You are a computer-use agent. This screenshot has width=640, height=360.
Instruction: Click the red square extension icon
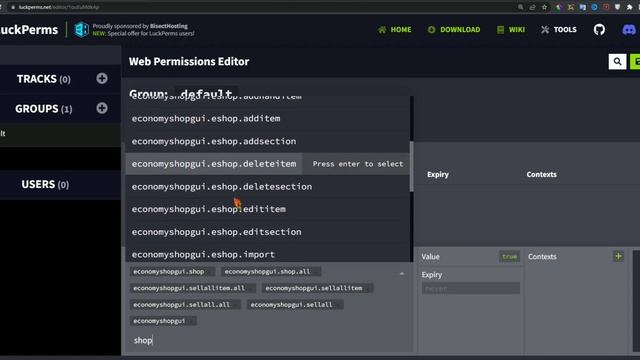pyautogui.click(x=606, y=7)
